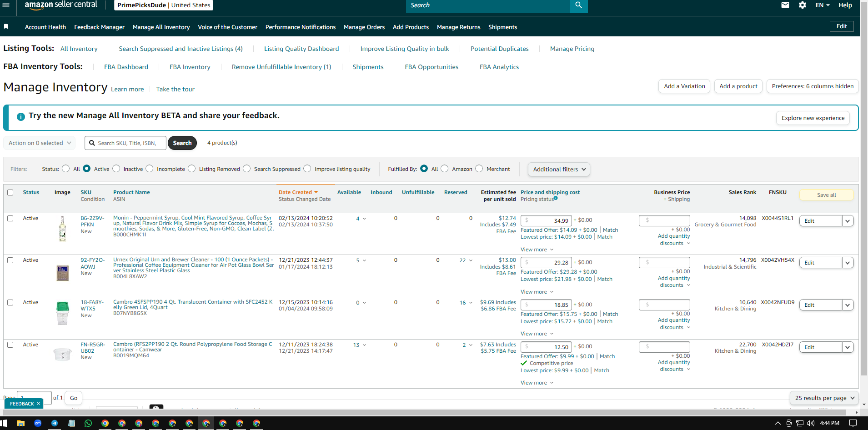Click 'Explore new experience' button
868x430 pixels.
[x=813, y=118]
